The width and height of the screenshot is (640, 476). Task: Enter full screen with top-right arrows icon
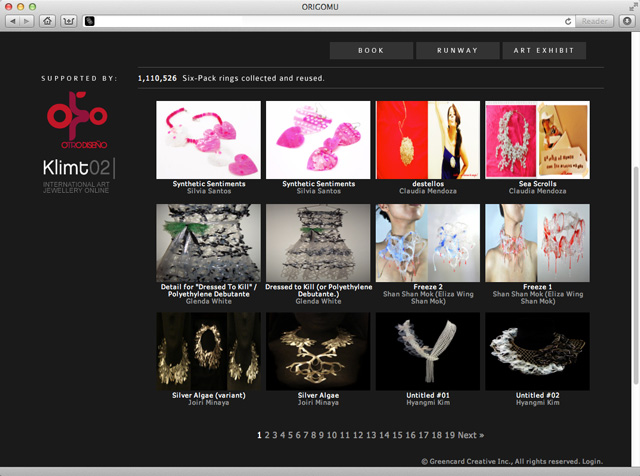click(633, 7)
